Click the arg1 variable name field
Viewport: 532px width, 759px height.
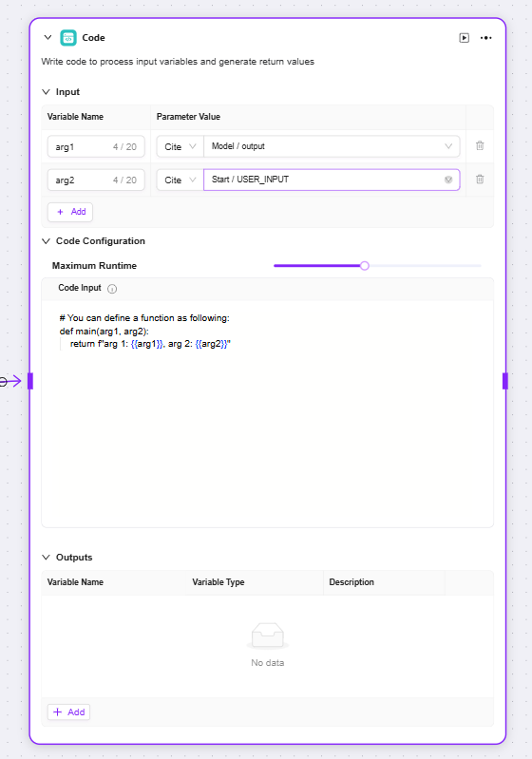point(96,146)
